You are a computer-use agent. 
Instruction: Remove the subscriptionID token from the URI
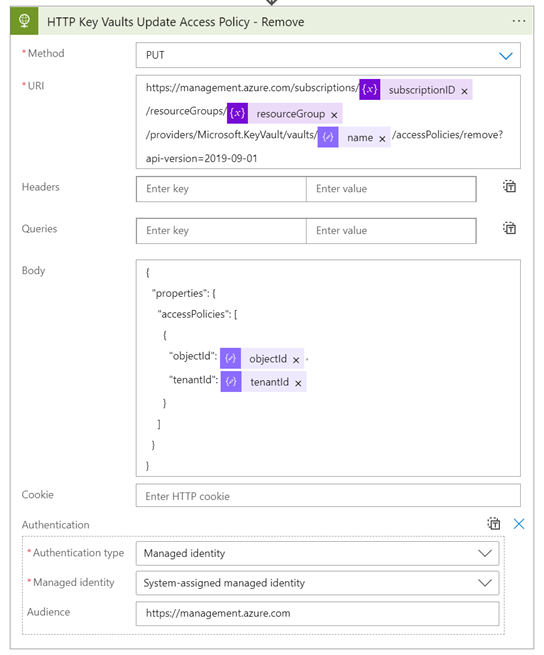[x=464, y=91]
